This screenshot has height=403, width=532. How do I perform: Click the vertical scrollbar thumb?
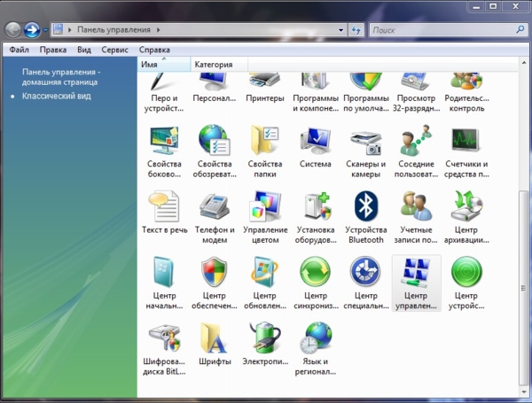pos(523,288)
